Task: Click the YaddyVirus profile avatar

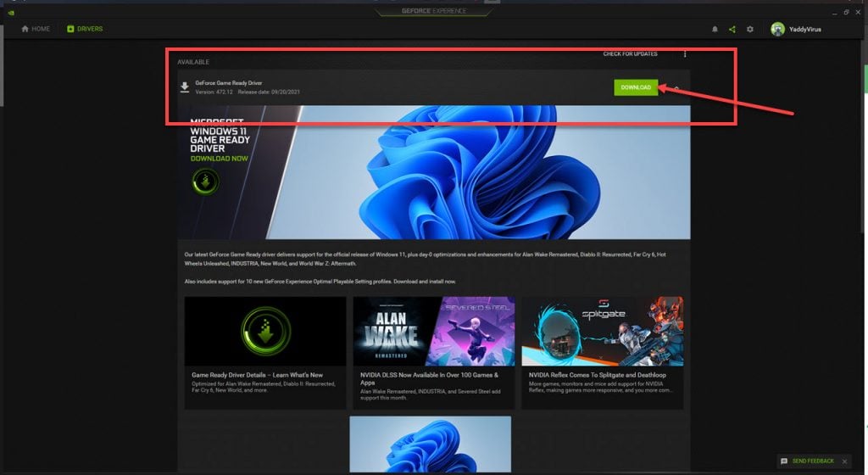Action: [778, 30]
